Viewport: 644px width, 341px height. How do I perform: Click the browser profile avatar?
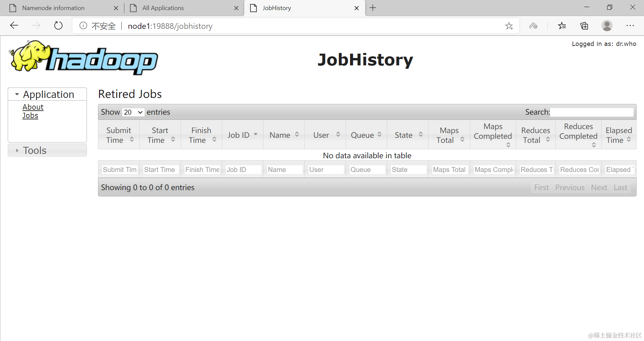click(607, 26)
